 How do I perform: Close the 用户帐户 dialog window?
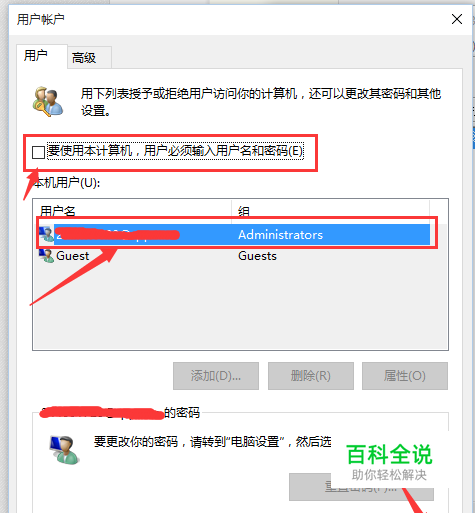[x=457, y=19]
